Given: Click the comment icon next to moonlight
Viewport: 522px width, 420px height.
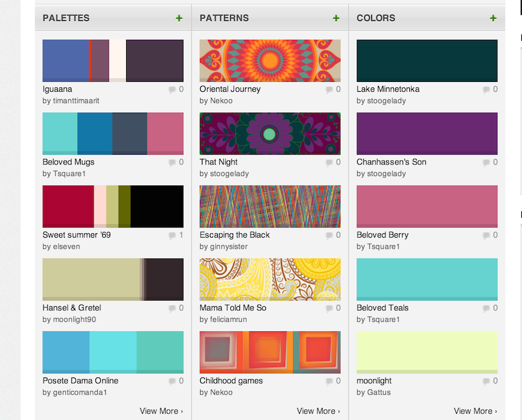Looking at the screenshot, I should (487, 381).
